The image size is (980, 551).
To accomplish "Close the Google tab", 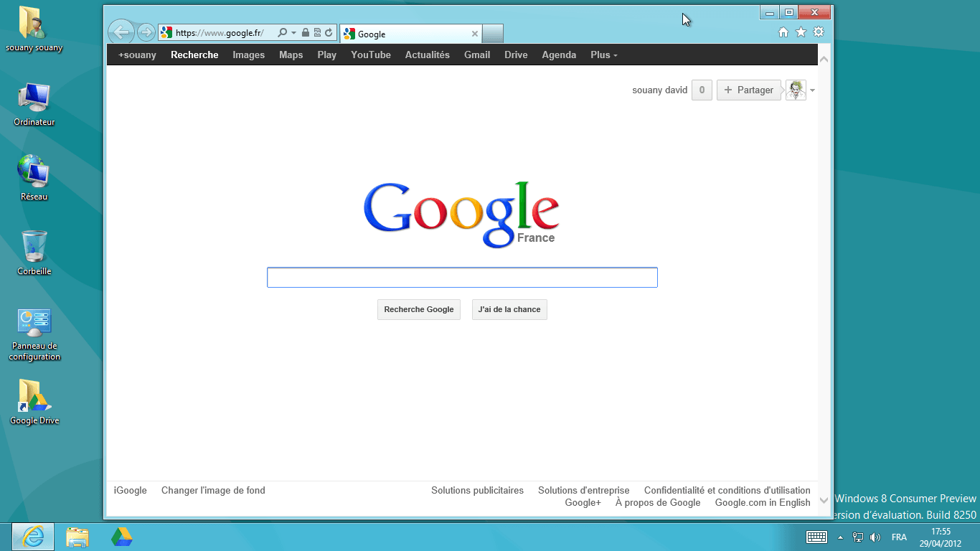I will pyautogui.click(x=475, y=34).
